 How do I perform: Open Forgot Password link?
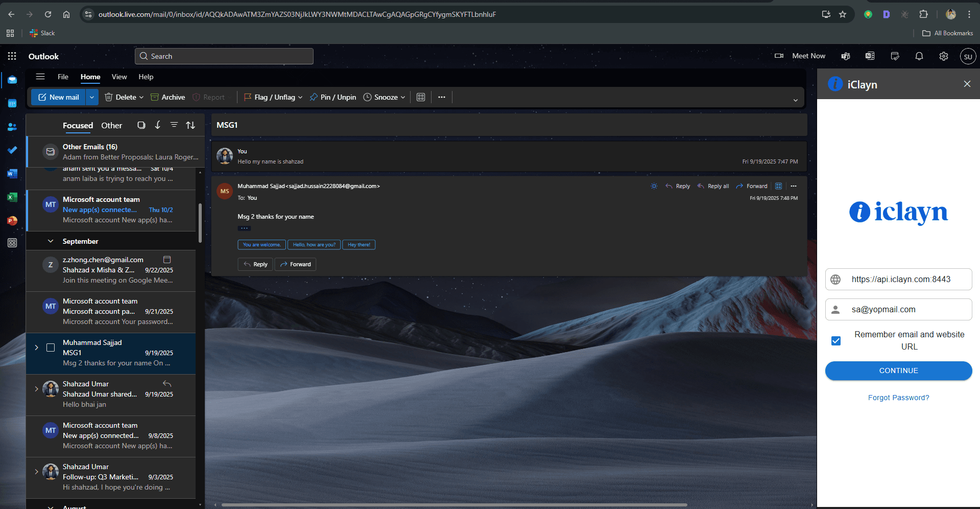tap(898, 398)
